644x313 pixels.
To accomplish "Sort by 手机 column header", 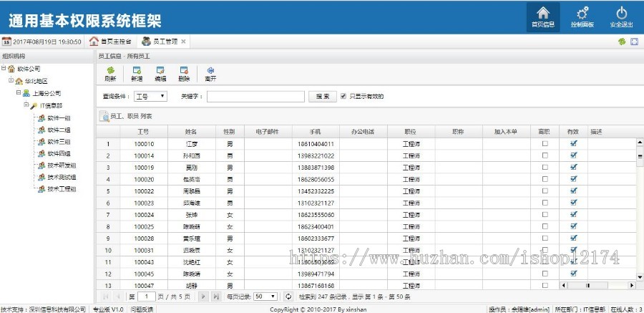I will coord(316,132).
